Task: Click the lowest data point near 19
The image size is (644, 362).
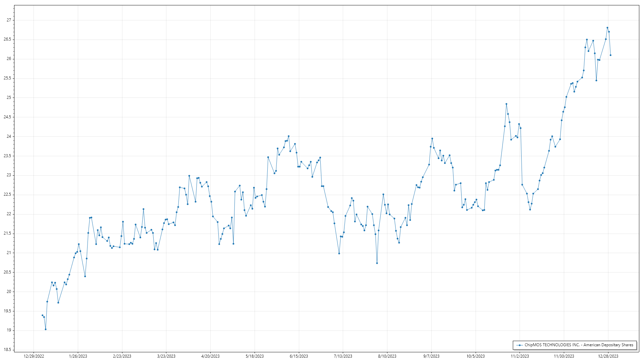Action: tap(46, 329)
